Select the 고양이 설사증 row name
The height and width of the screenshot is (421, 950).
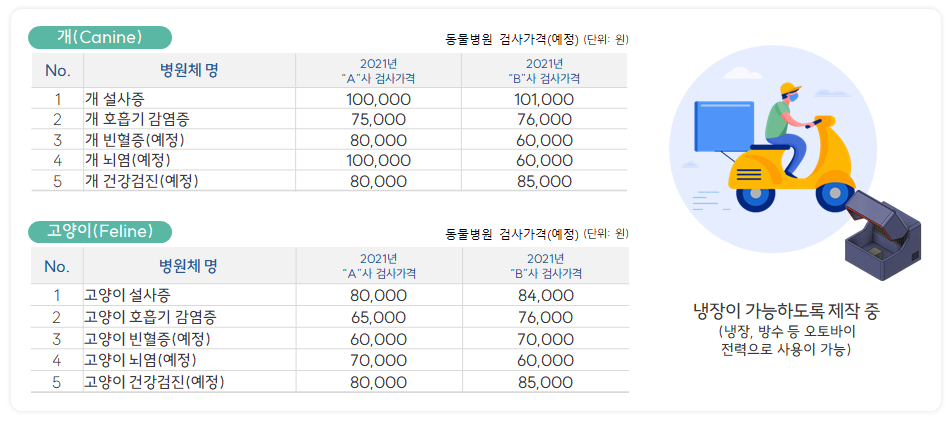pos(127,295)
